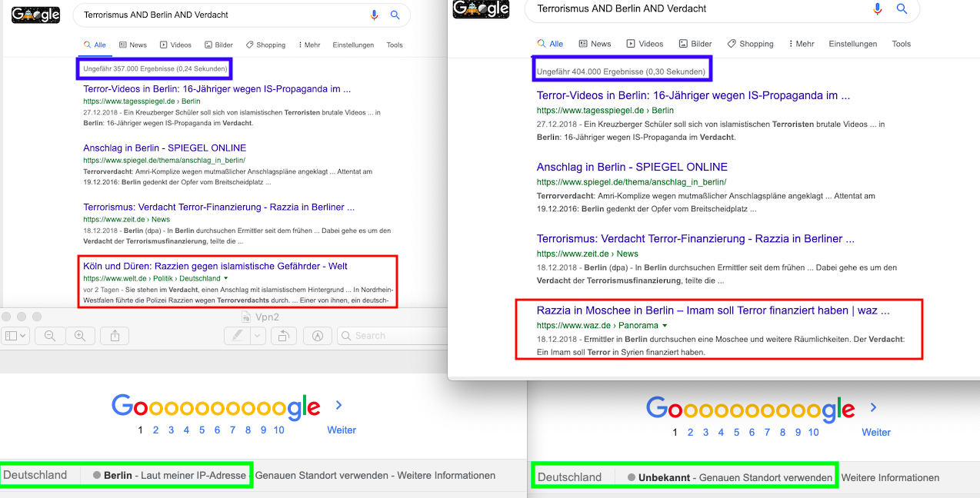
Task: Zoom in using the Vpn2 Preview toolbar
Action: pos(78,336)
